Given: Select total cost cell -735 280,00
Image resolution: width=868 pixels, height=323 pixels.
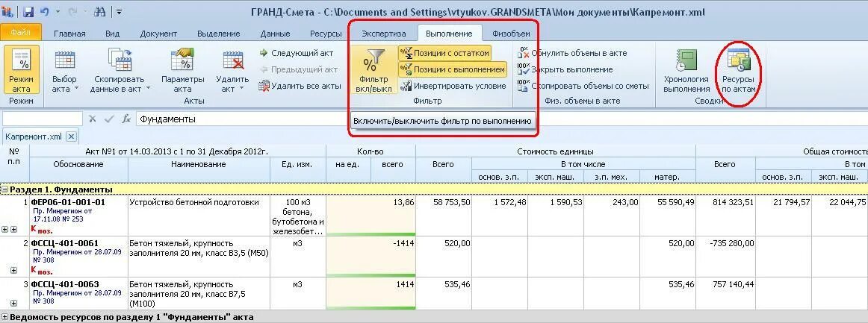Looking at the screenshot, I should point(725,257).
